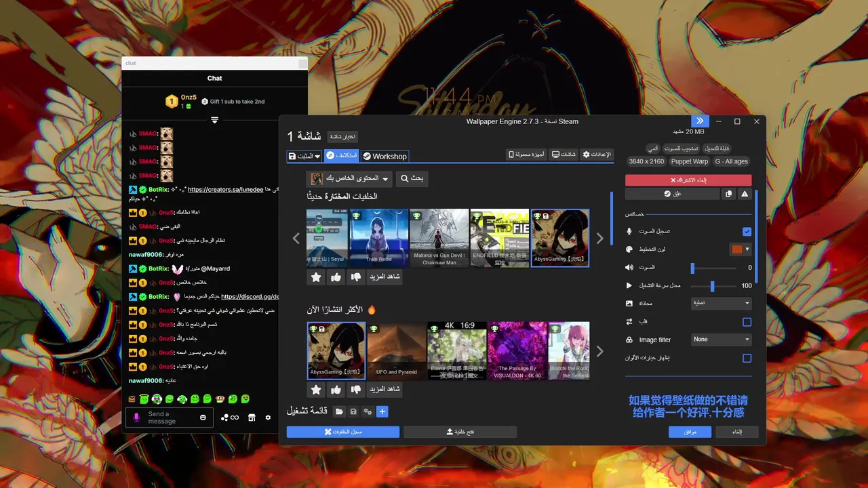This screenshot has width=868, height=488.
Task: Go to next trending wallpapers with right arrow
Action: 599,351
